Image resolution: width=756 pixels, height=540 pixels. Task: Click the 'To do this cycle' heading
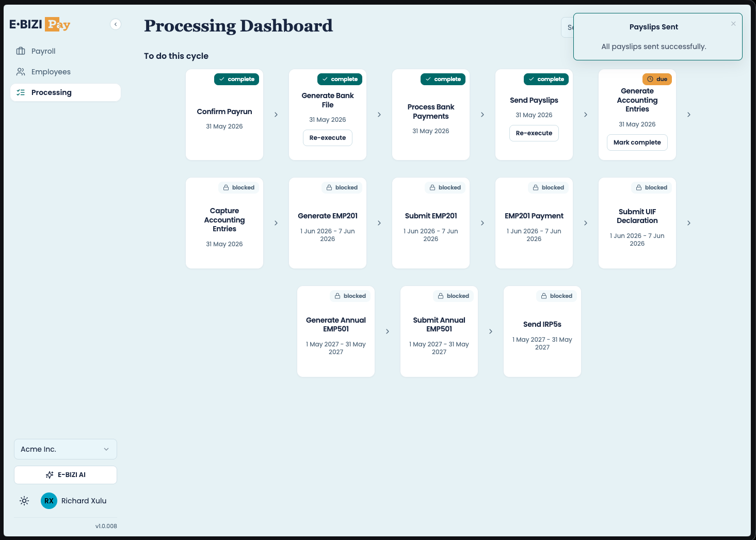coord(176,56)
